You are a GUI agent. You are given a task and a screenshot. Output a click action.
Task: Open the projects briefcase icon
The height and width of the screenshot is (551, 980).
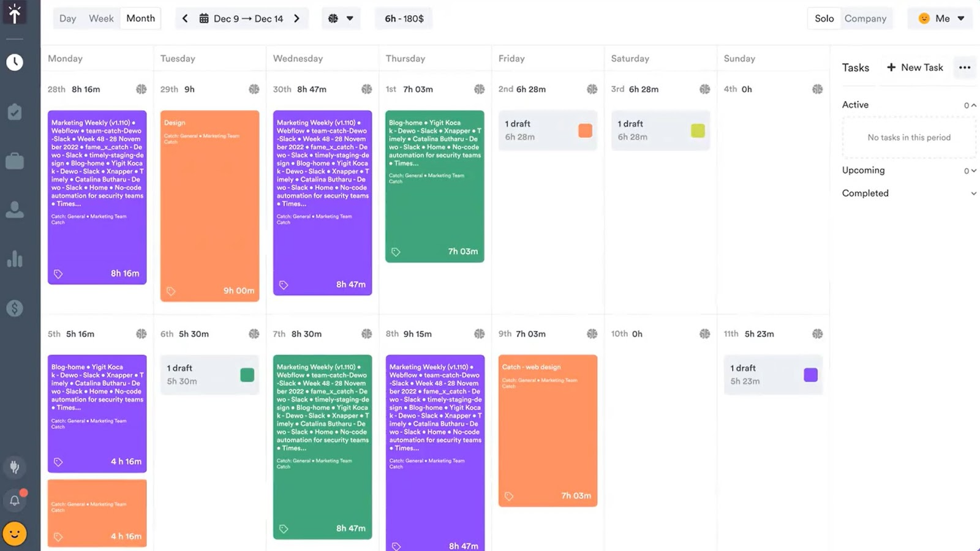15,160
